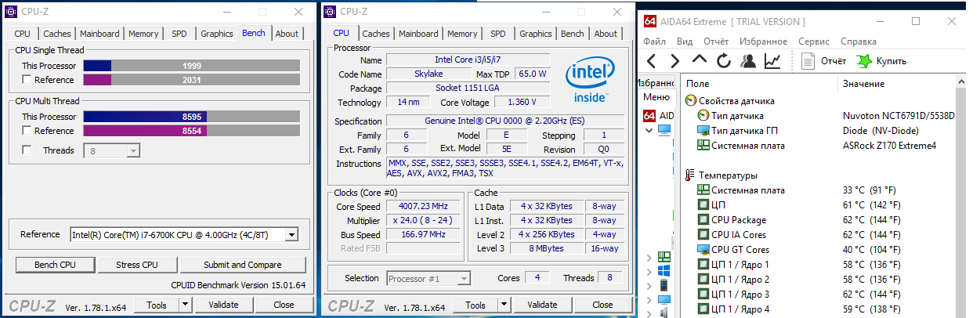Enable the Threads checkbox
Image resolution: width=980 pixels, height=318 pixels.
(27, 150)
